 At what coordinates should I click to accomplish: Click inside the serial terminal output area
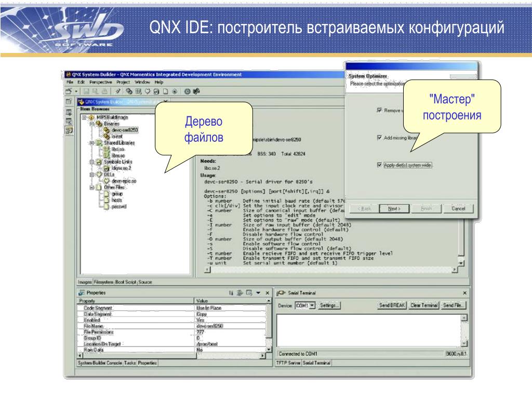pyautogui.click(x=369, y=331)
